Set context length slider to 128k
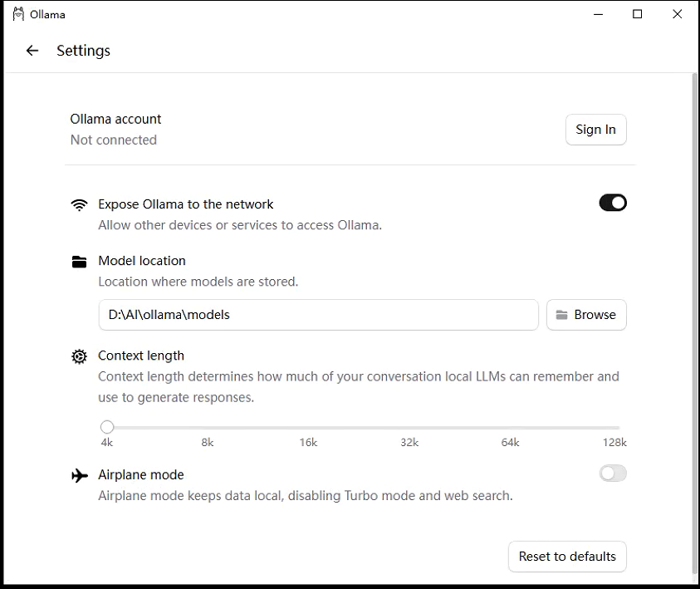The image size is (700, 589). 614,427
